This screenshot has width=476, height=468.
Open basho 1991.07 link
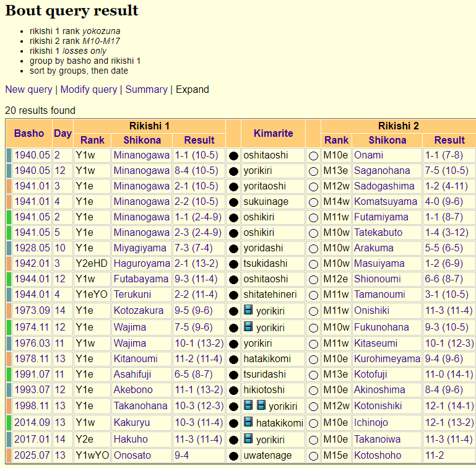click(32, 374)
